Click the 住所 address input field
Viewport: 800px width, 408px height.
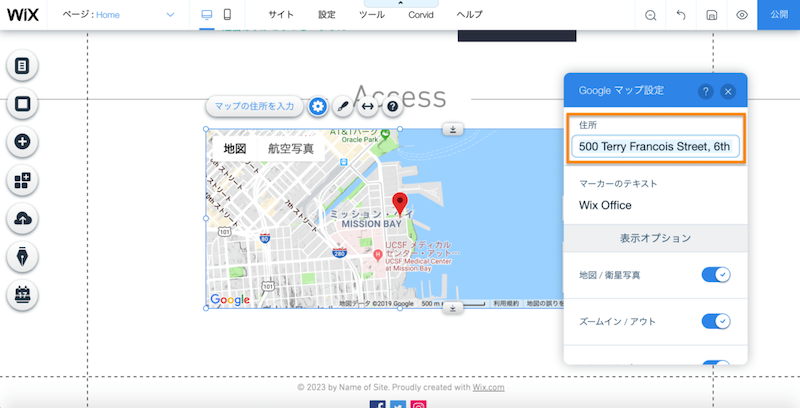coord(655,147)
